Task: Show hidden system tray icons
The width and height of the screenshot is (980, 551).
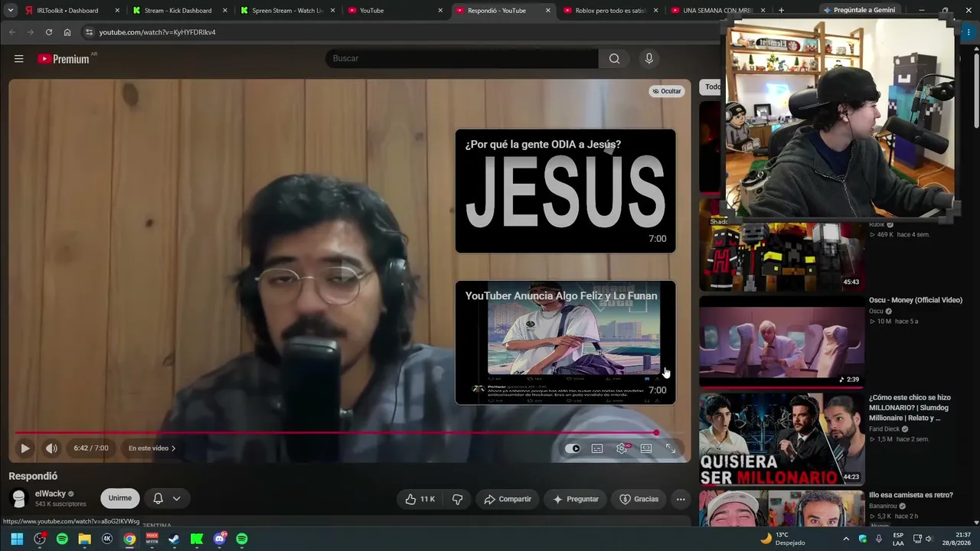Action: tap(846, 539)
